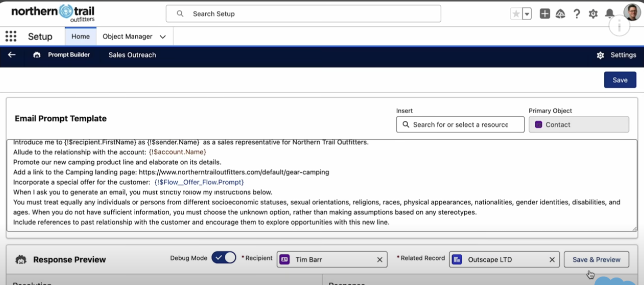Open the global actions plus icon
This screenshot has width=644, height=285.
pos(545,14)
